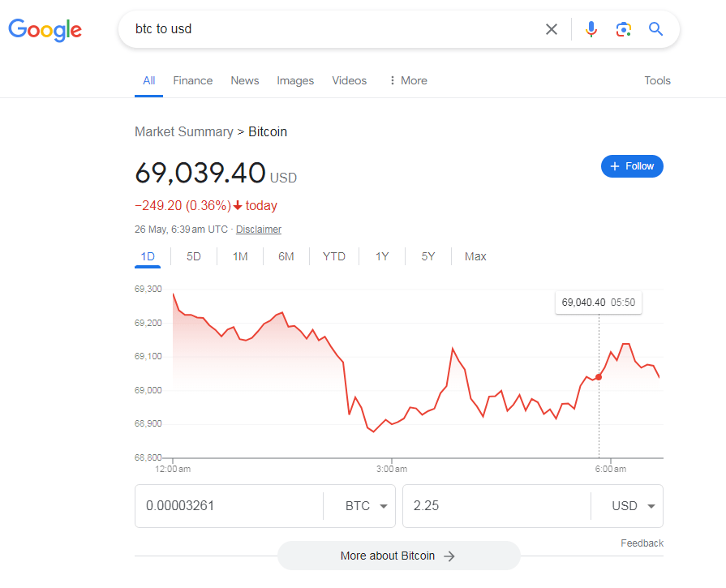Select the 5D chart range

click(x=194, y=256)
